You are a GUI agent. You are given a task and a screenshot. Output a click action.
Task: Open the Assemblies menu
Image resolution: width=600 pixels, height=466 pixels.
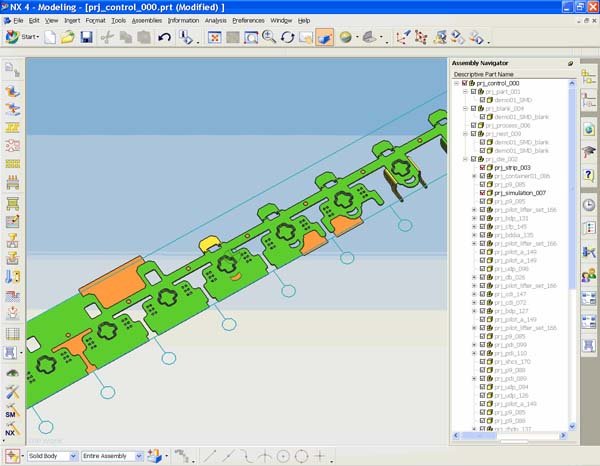147,20
